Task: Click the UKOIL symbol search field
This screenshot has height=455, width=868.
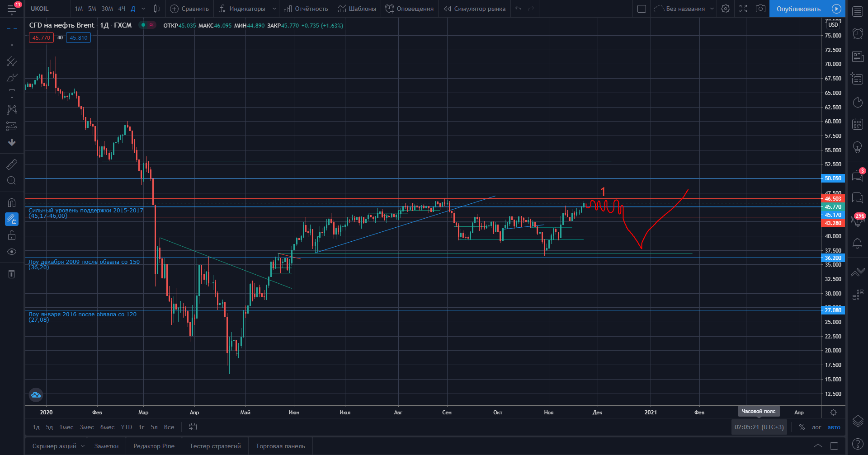Action: pyautogui.click(x=45, y=9)
